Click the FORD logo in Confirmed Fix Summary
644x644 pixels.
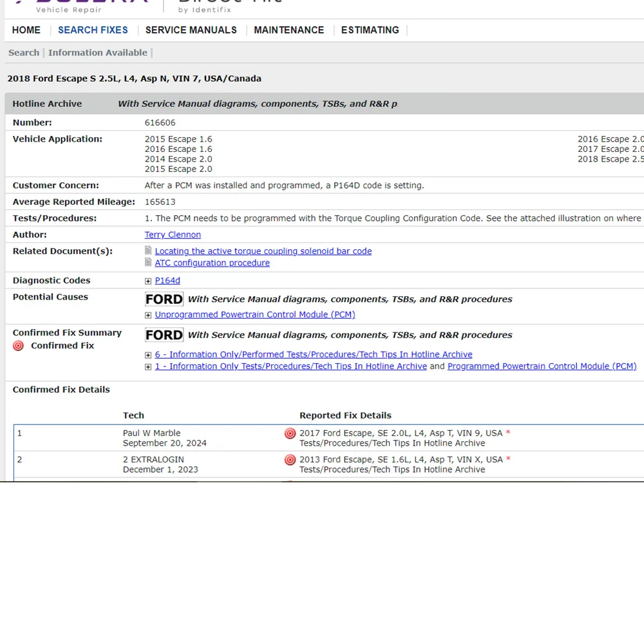click(x=164, y=335)
